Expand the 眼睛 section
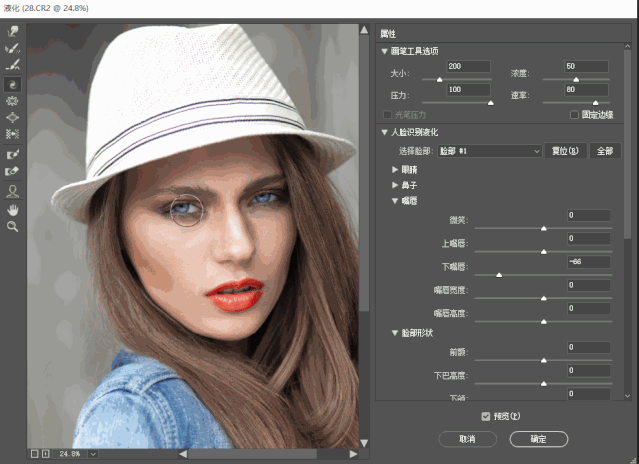The width and height of the screenshot is (639, 464). 394,169
